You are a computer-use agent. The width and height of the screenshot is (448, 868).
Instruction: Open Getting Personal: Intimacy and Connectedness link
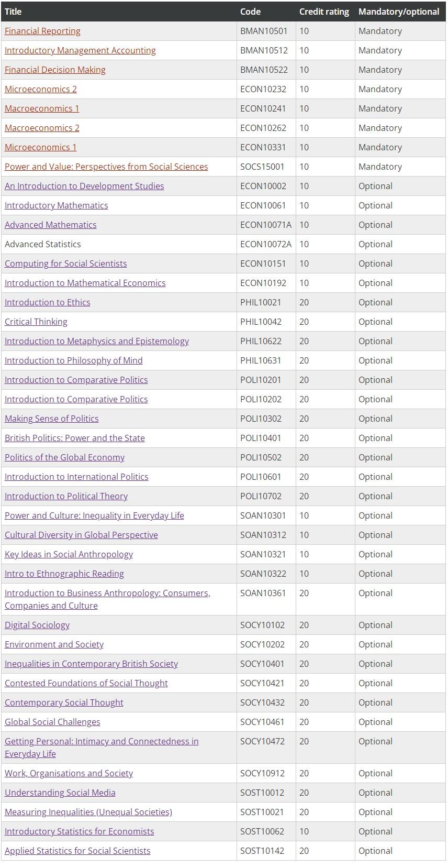102,748
